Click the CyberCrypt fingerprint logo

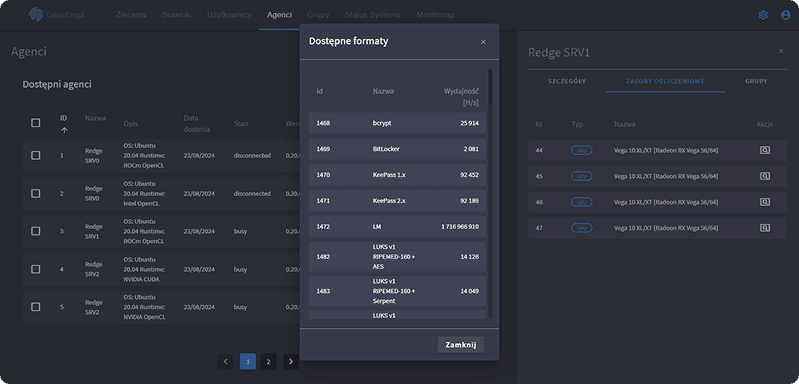[x=35, y=15]
